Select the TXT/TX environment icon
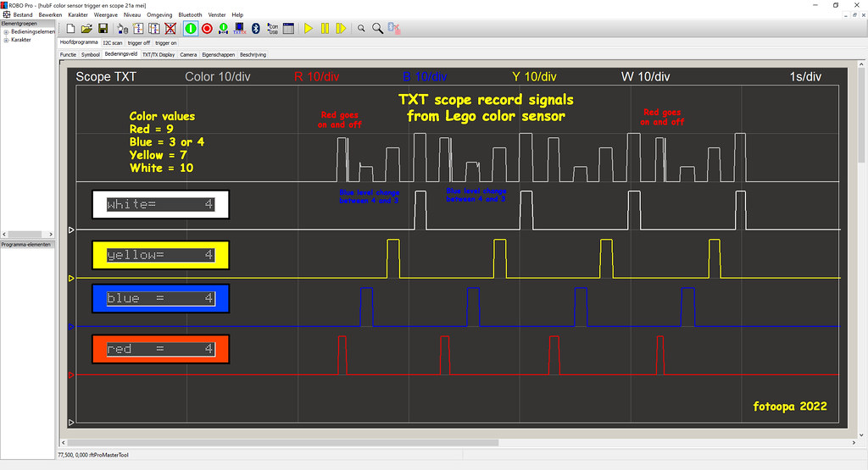The height and width of the screenshot is (470, 868). pyautogui.click(x=239, y=28)
